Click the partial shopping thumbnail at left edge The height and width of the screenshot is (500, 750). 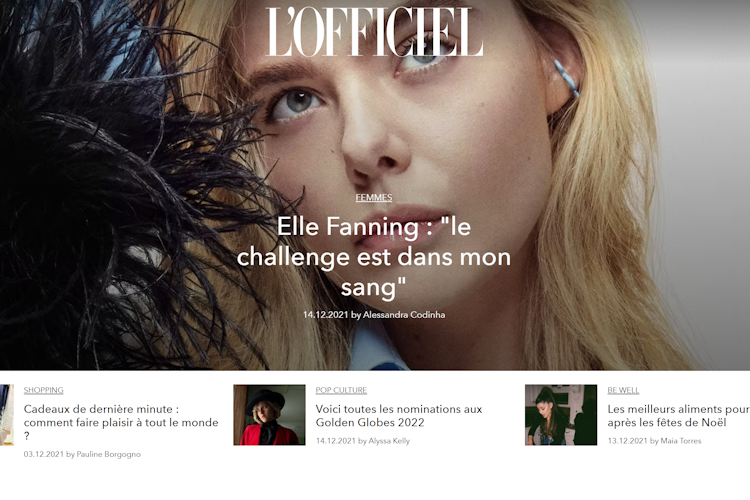point(6,415)
